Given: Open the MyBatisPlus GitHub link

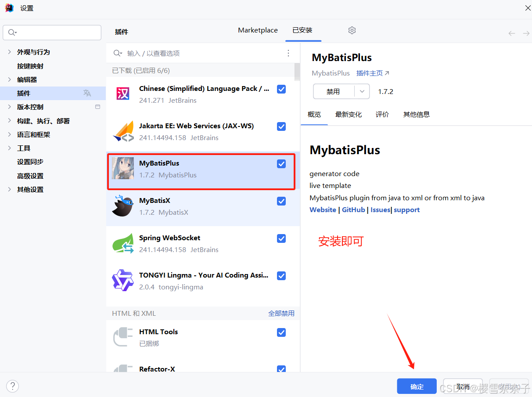Looking at the screenshot, I should tap(353, 209).
